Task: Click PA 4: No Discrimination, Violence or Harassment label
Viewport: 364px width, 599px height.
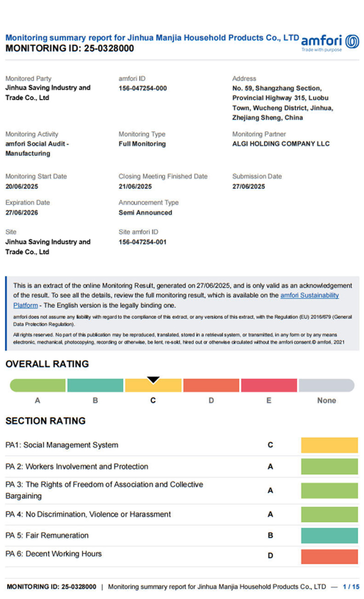Action: pos(88,515)
